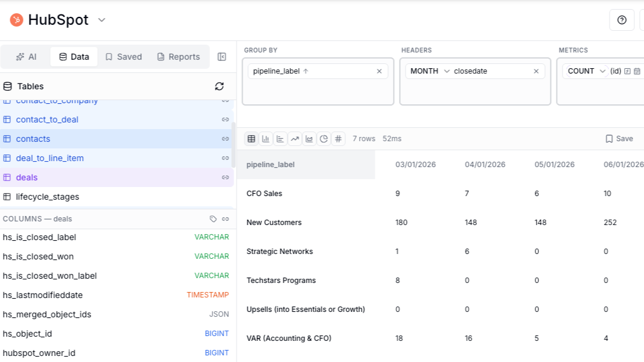
Task: Toggle sort arrow on pipeline_label group
Action: click(306, 71)
